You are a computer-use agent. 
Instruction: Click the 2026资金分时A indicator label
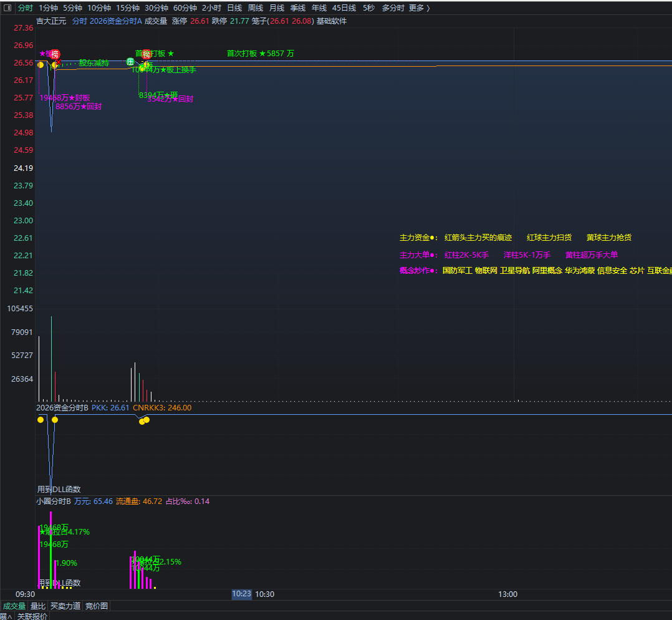[x=116, y=21]
